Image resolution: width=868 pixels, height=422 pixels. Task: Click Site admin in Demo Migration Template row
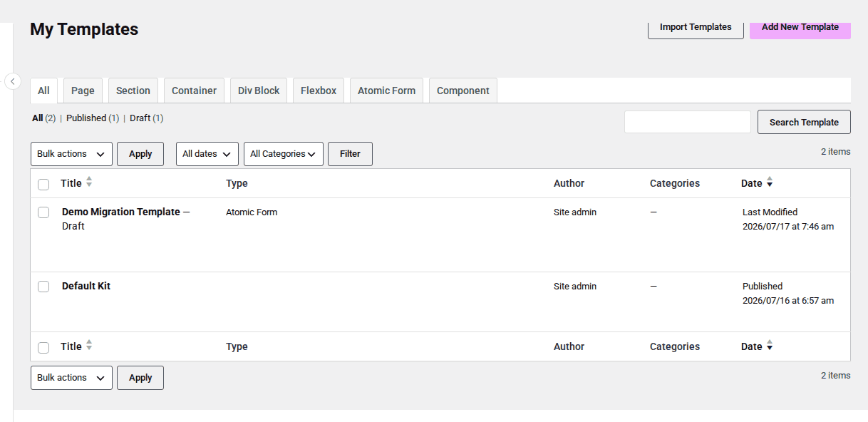(575, 212)
